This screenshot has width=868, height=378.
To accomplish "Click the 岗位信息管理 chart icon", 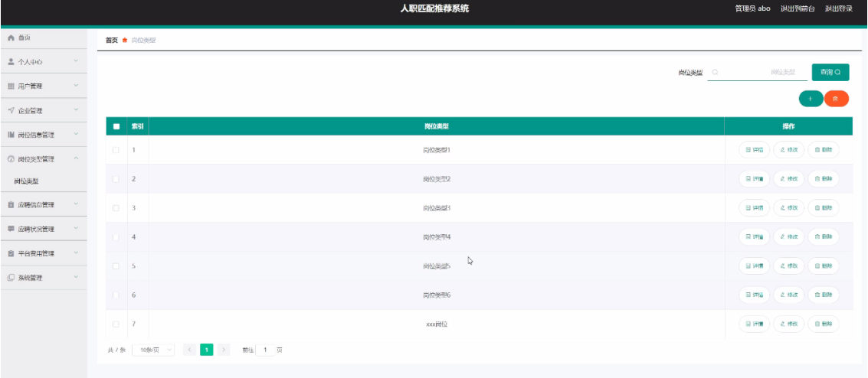I will [11, 135].
